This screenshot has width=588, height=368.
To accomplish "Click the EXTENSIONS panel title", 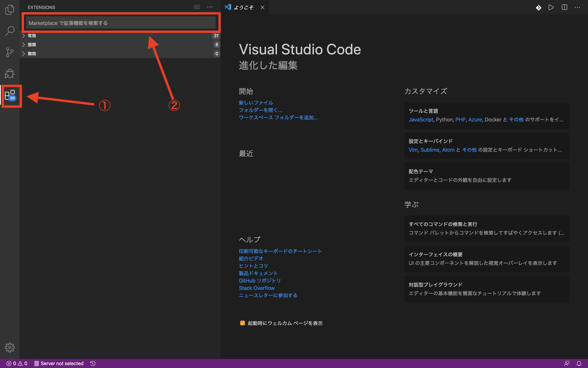I will click(x=41, y=7).
